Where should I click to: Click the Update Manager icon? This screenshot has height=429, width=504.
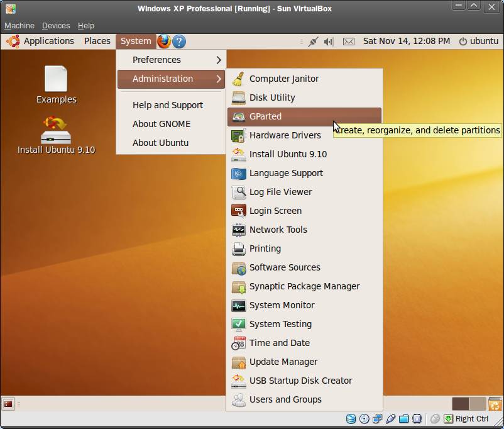238,362
